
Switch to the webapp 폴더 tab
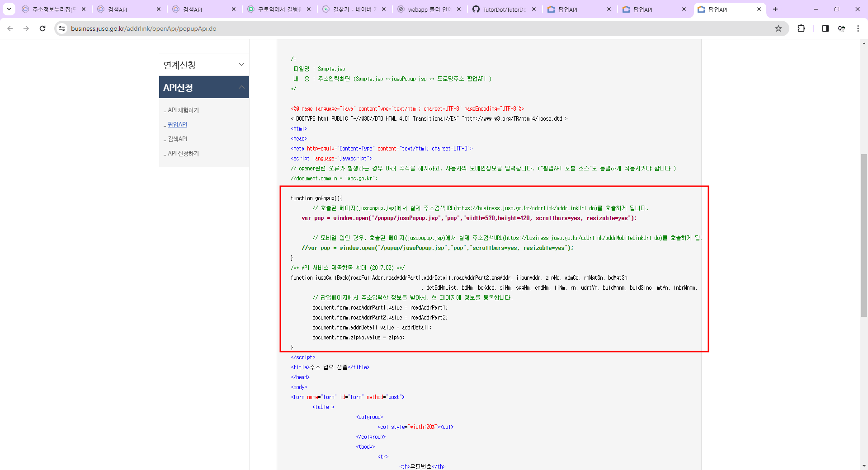(x=429, y=9)
